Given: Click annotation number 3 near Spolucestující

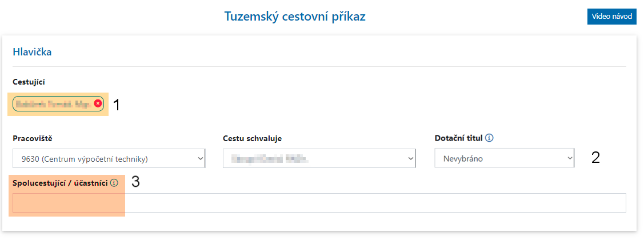Looking at the screenshot, I should point(135,182).
